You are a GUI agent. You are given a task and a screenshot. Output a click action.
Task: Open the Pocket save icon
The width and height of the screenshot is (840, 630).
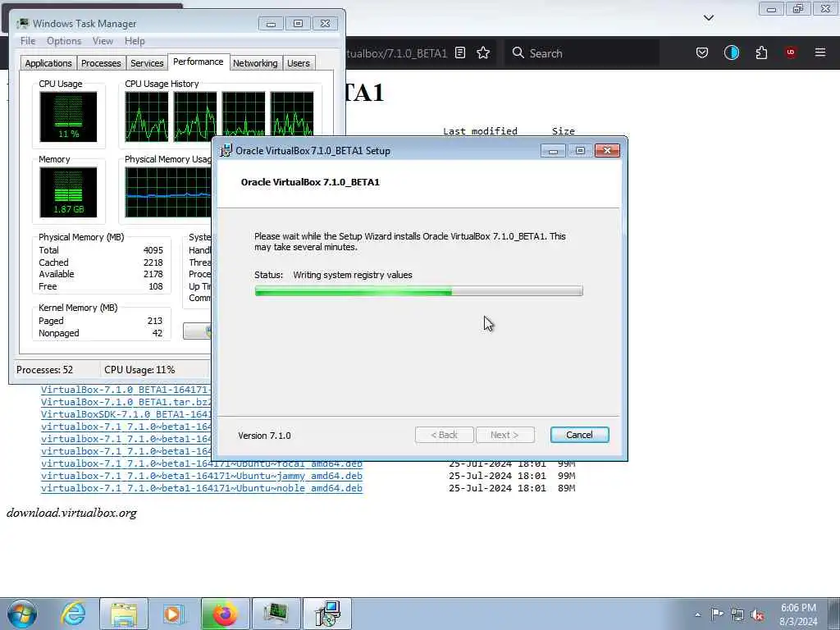(x=702, y=52)
